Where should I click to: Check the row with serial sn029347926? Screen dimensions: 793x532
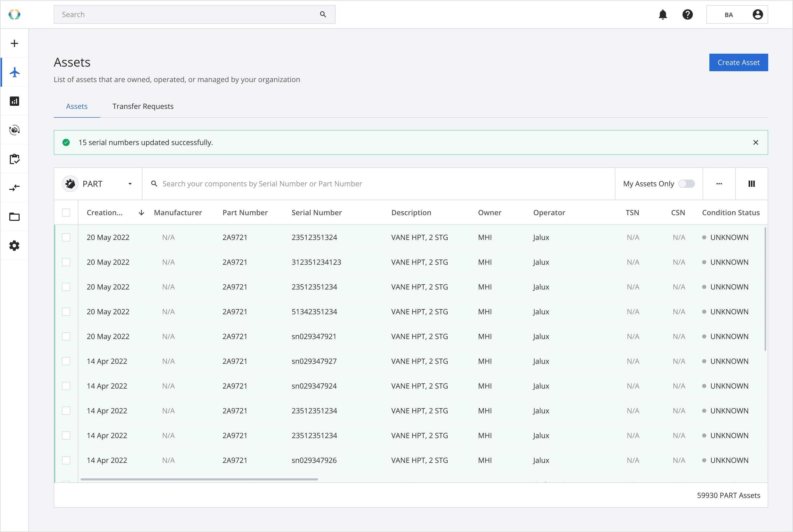pos(66,461)
